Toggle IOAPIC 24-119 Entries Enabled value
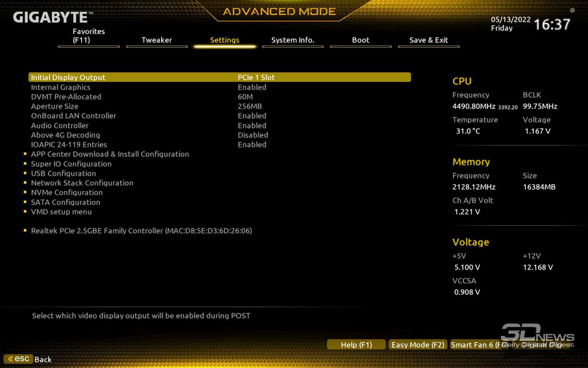588x368 pixels. (252, 144)
